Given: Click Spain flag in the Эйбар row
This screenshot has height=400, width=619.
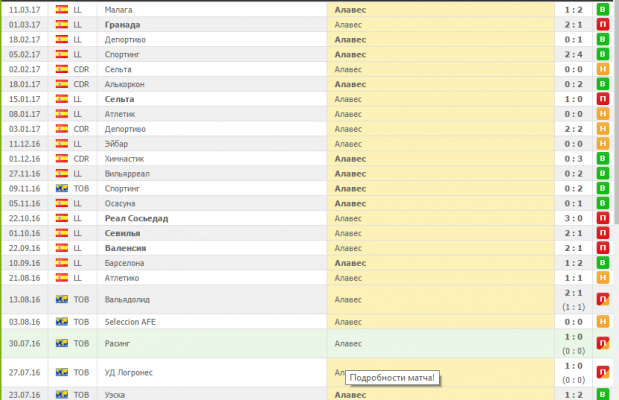Looking at the screenshot, I should (x=61, y=144).
